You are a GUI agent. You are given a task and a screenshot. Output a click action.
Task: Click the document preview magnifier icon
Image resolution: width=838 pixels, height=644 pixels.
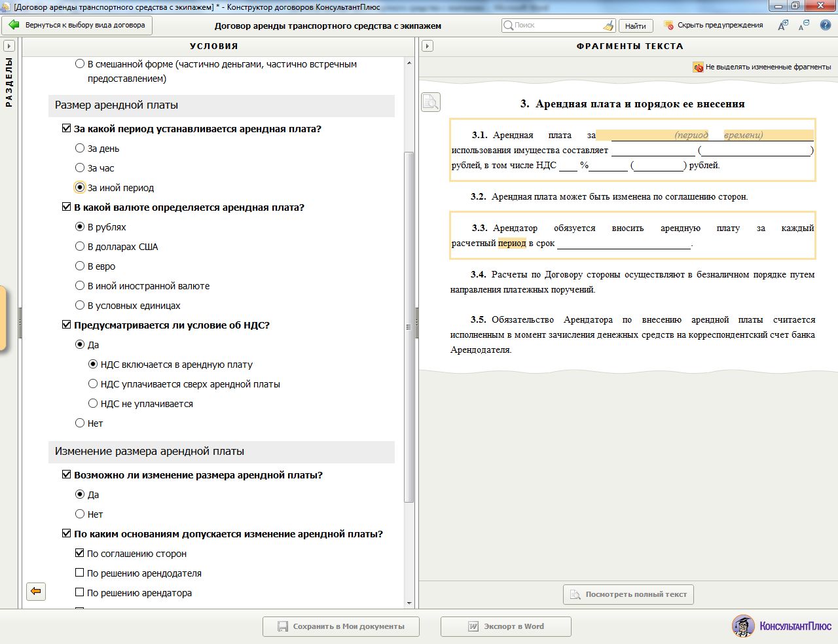pyautogui.click(x=430, y=101)
